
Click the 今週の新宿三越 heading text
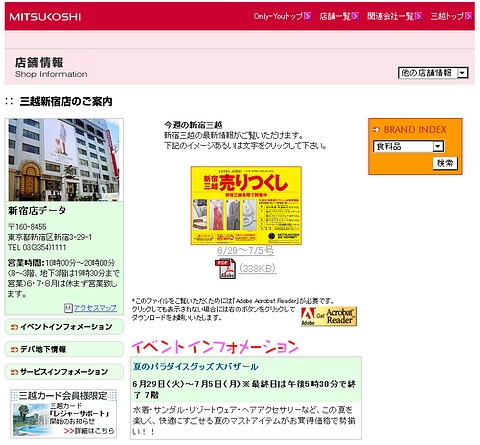click(x=193, y=125)
